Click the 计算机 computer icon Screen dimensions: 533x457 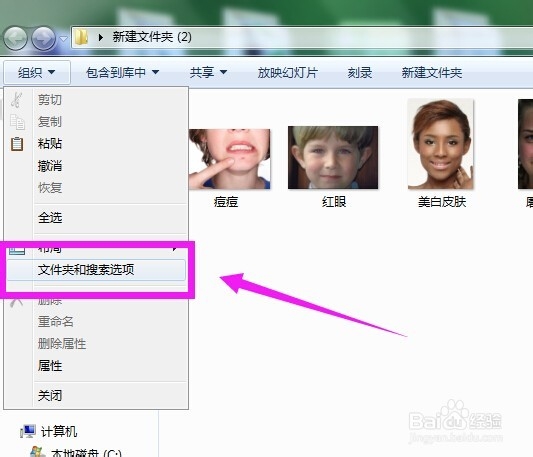tap(28, 431)
